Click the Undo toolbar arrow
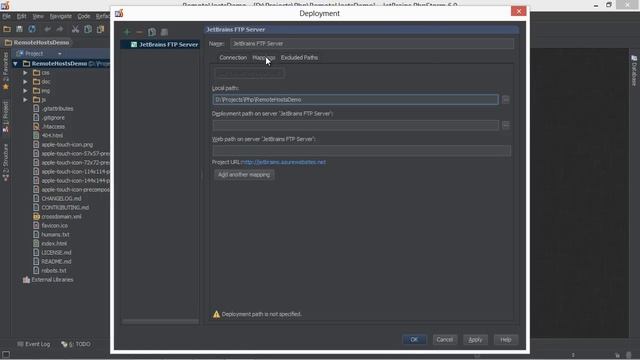The image size is (640, 360). [47, 29]
